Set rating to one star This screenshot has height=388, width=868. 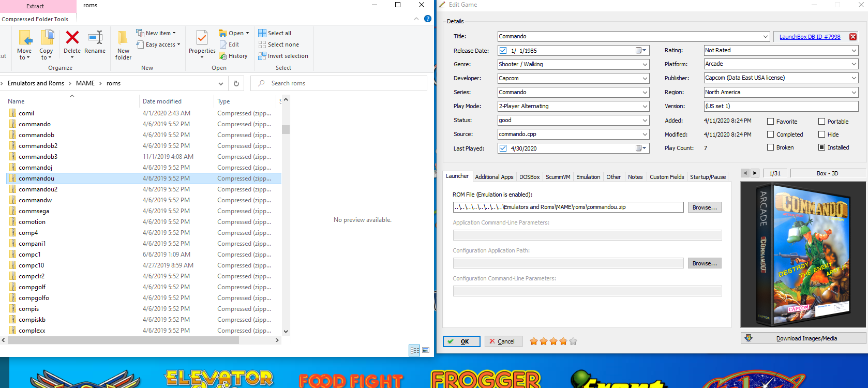(534, 341)
